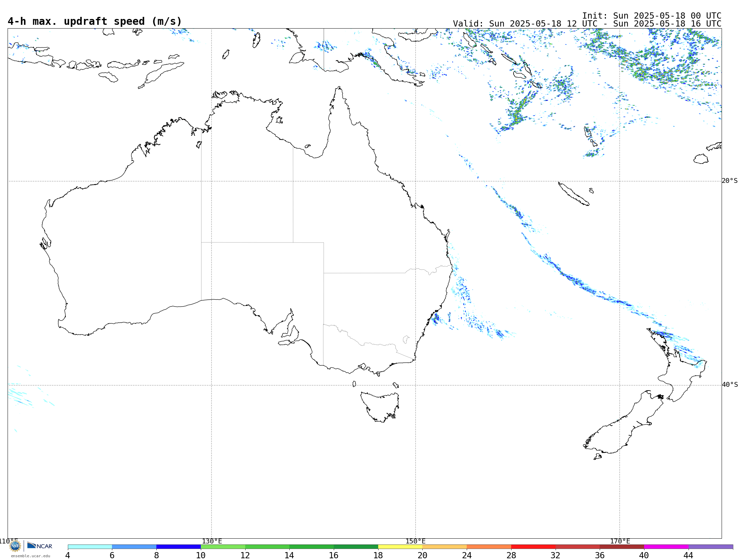This screenshot has height=560, width=744.
Task: Click the colorbar tick label '14'
Action: (289, 556)
